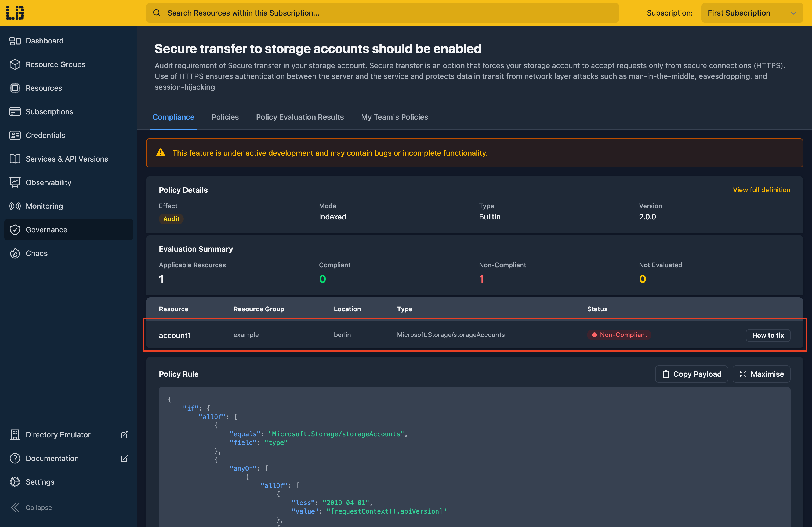Click the Chaos flame icon
Image resolution: width=812 pixels, height=527 pixels.
(x=15, y=253)
